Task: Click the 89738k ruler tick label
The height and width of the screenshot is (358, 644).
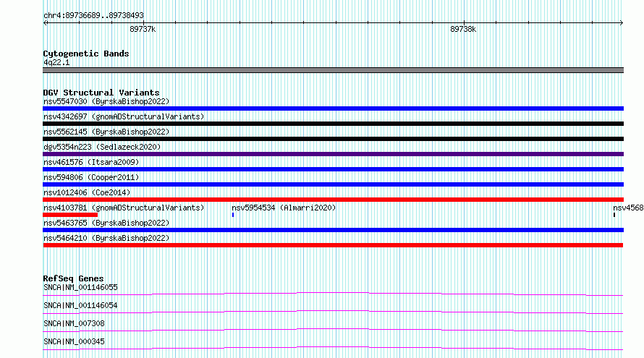Action: point(463,29)
